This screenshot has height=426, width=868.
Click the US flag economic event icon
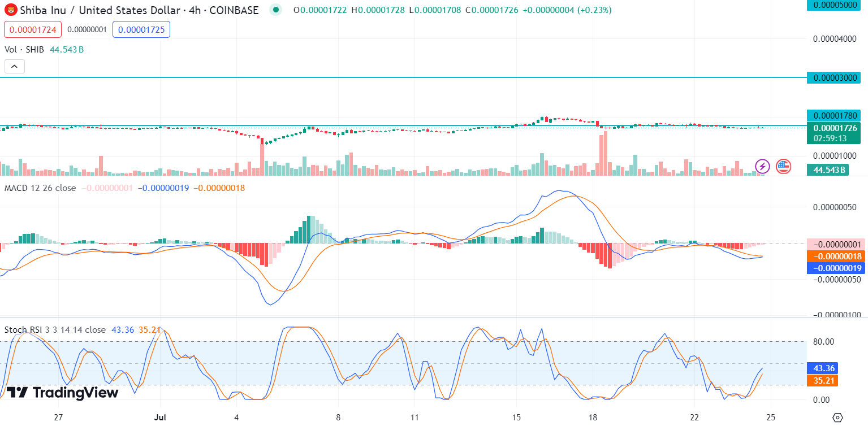(x=783, y=166)
